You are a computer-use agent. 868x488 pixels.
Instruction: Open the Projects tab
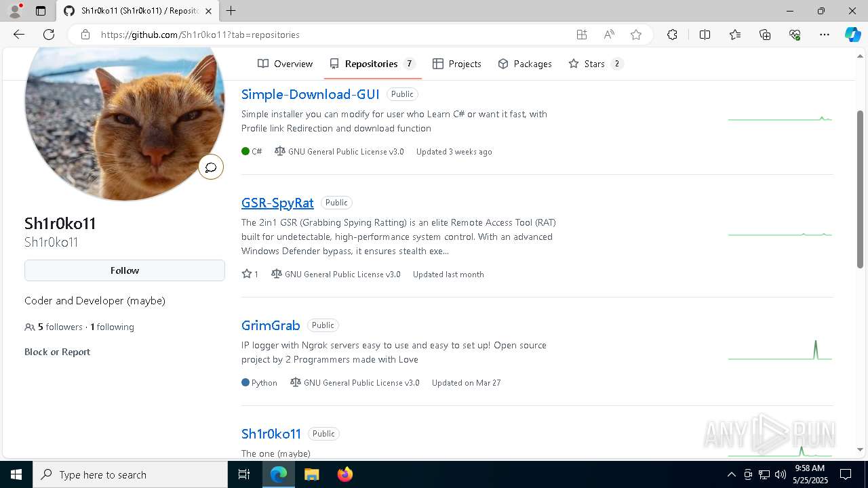tap(457, 64)
